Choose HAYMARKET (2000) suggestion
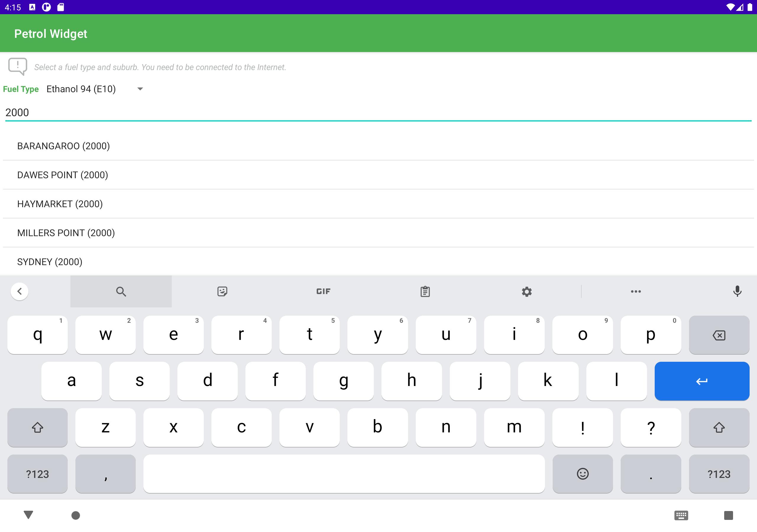The width and height of the screenshot is (757, 532). tap(378, 204)
